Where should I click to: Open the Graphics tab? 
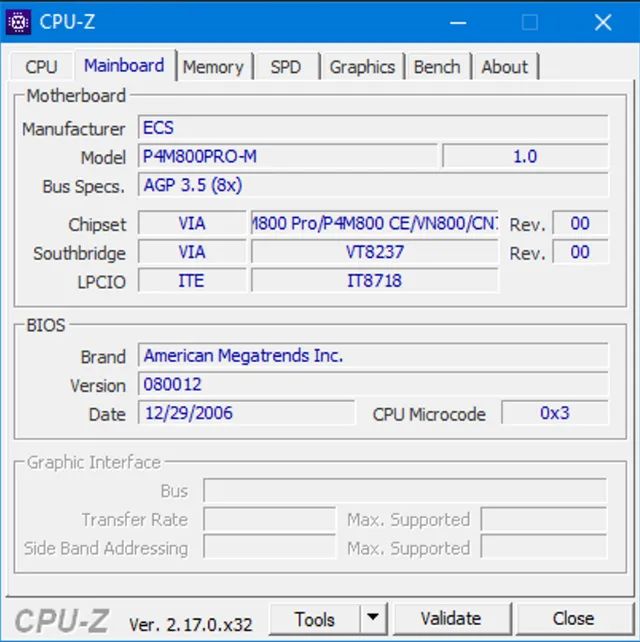point(362,67)
